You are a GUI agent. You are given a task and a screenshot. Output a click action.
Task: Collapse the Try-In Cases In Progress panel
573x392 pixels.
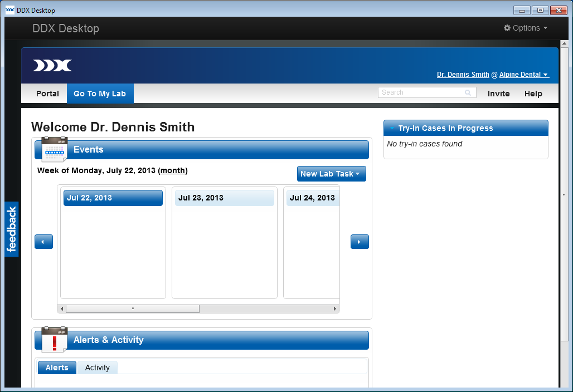[x=392, y=128]
